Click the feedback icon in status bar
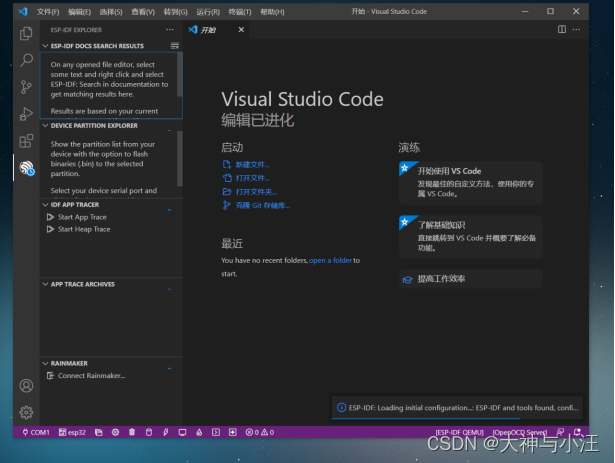Image resolution: width=615 pixels, height=463 pixels. pos(560,432)
